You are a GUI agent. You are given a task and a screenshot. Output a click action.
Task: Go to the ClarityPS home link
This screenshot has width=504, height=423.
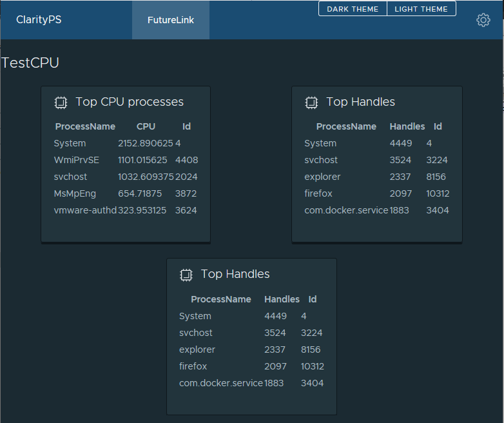point(39,20)
